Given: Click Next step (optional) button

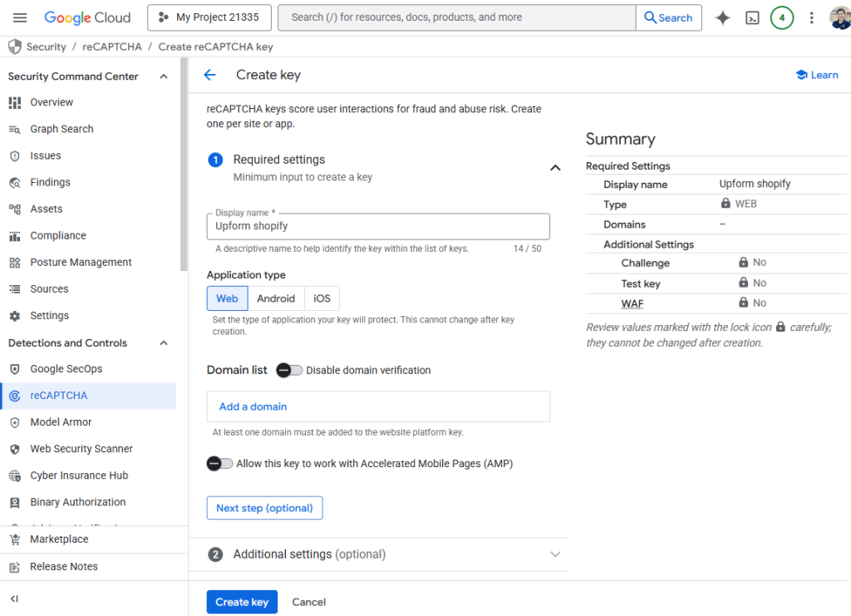Looking at the screenshot, I should (x=264, y=508).
